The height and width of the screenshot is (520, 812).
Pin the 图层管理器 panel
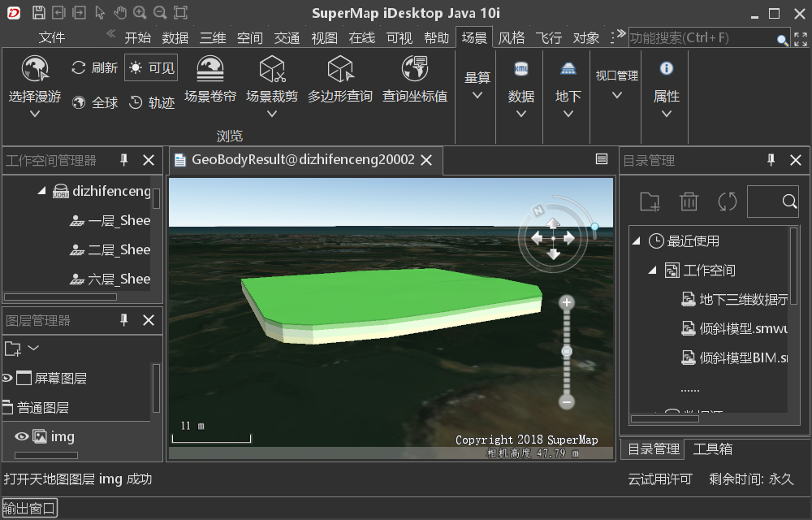(x=123, y=320)
